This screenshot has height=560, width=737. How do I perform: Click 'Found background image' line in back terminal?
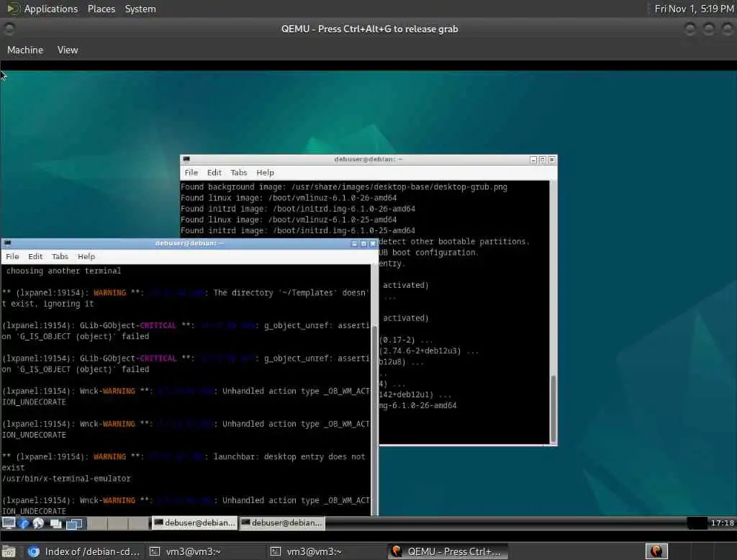[x=343, y=187]
